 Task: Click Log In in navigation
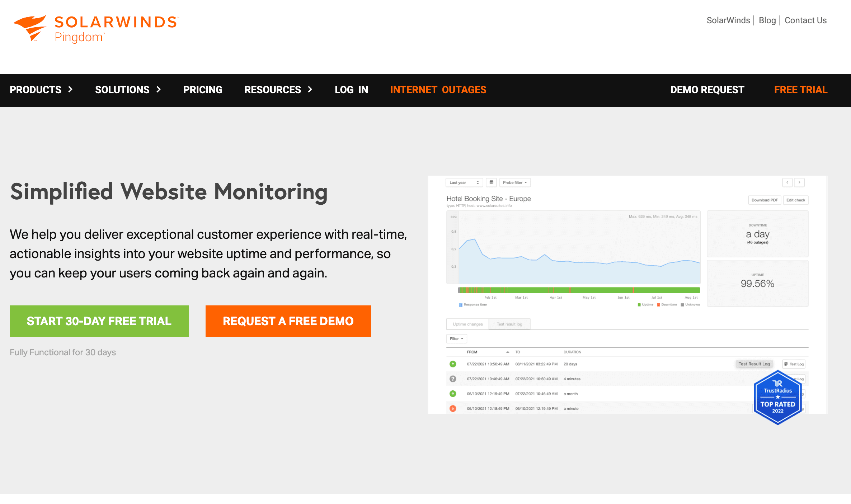[351, 90]
